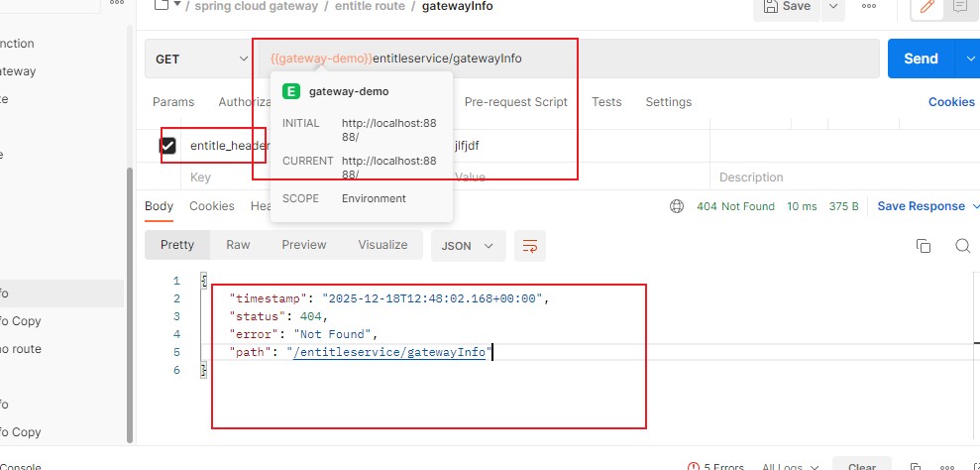This screenshot has height=470, width=980.
Task: Select the response Cookies tab
Action: 212,206
